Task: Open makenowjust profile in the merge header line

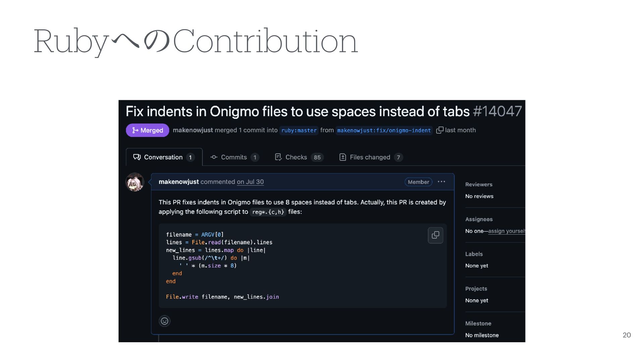Action: click(x=193, y=130)
